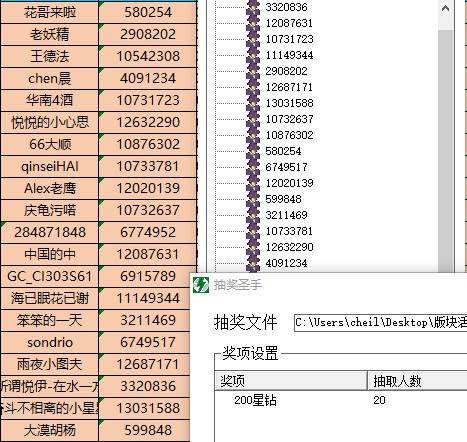
Task: Click spreadsheet cell qinseiHAI
Action: click(50, 166)
